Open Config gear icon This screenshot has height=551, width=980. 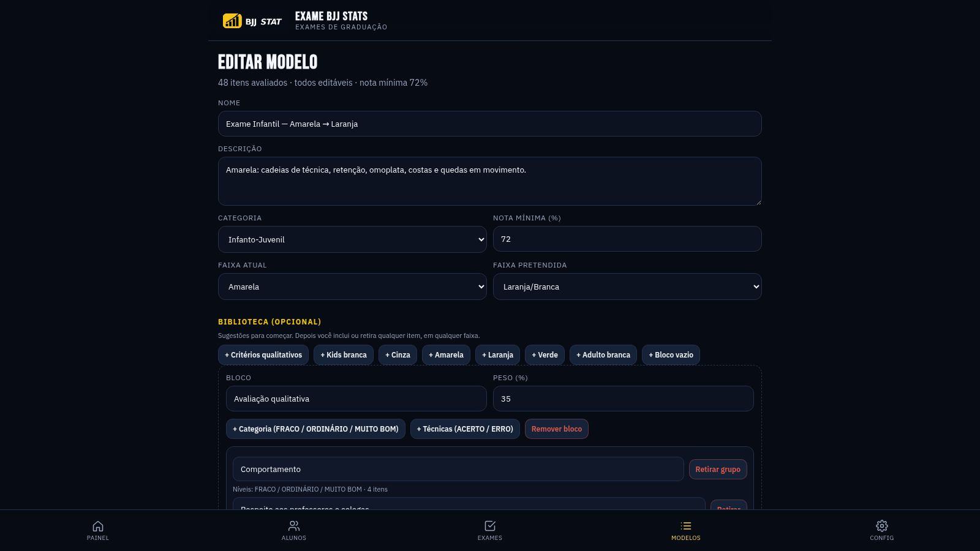[x=882, y=526]
